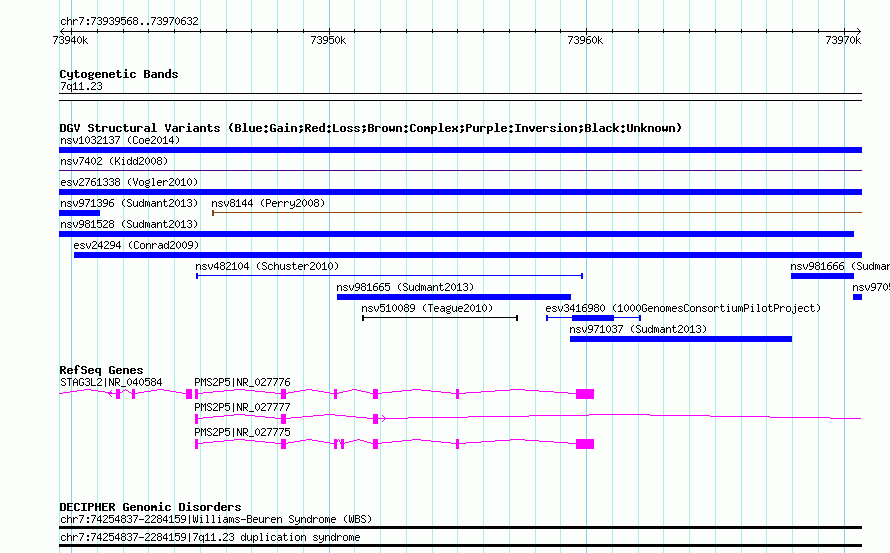The width and height of the screenshot is (890, 553).
Task: Click the 73950k ruler tick label
Action: point(328,40)
